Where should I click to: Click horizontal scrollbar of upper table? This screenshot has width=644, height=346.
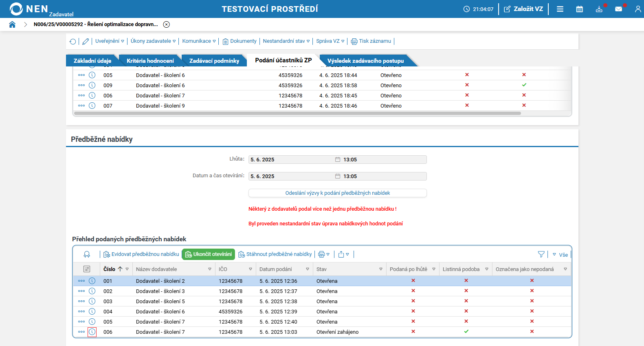pyautogui.click(x=297, y=113)
